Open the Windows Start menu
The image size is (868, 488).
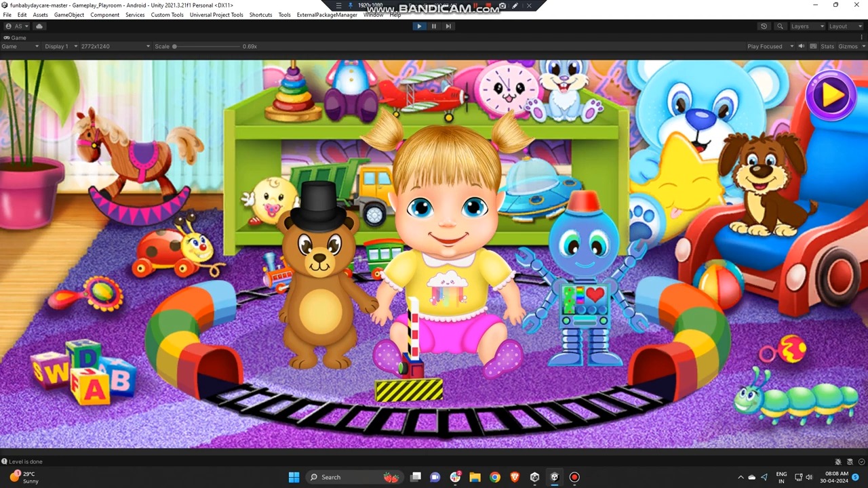point(294,477)
